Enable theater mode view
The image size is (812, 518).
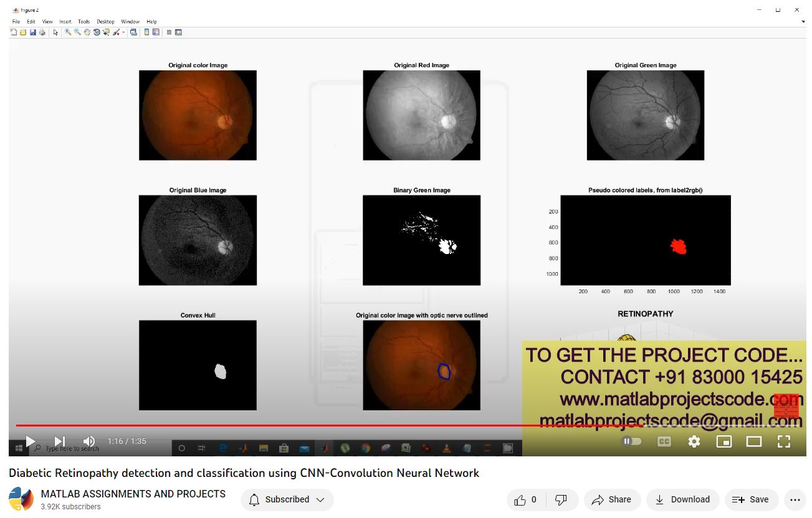pyautogui.click(x=754, y=441)
